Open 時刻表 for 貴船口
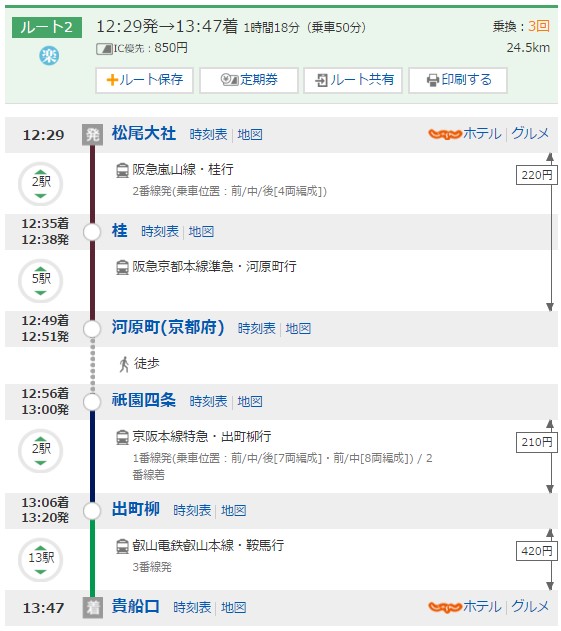 [x=192, y=608]
